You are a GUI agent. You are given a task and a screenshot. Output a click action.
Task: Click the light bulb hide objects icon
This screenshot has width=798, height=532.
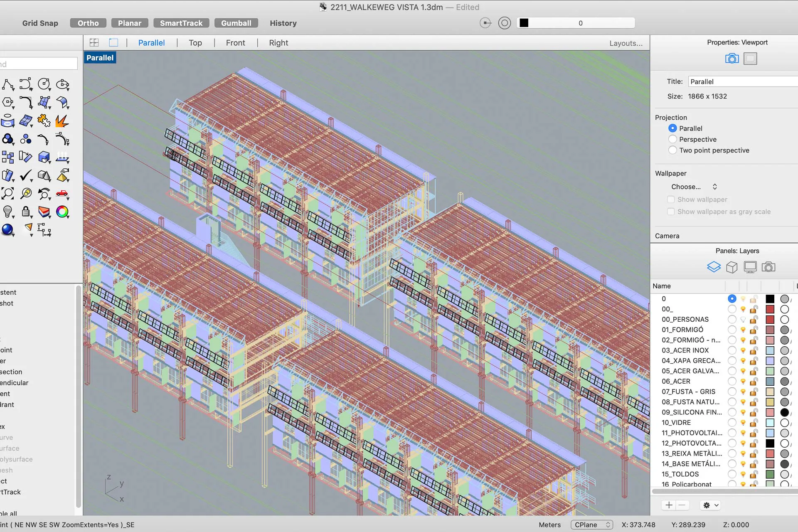(7, 212)
